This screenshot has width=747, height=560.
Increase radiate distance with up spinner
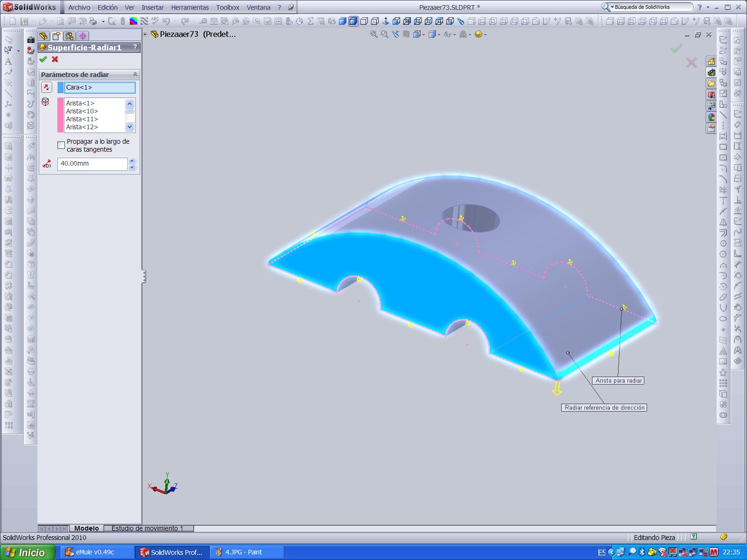132,161
